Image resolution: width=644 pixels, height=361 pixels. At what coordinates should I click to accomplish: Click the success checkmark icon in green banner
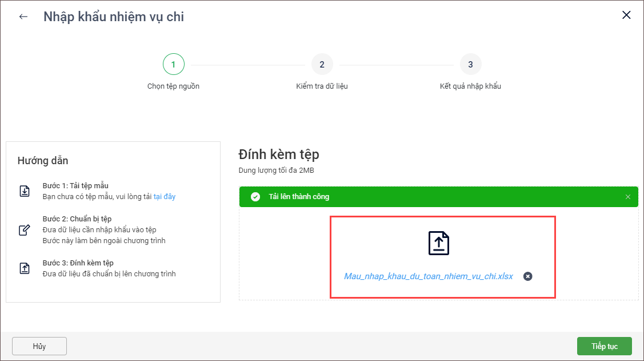pyautogui.click(x=255, y=197)
